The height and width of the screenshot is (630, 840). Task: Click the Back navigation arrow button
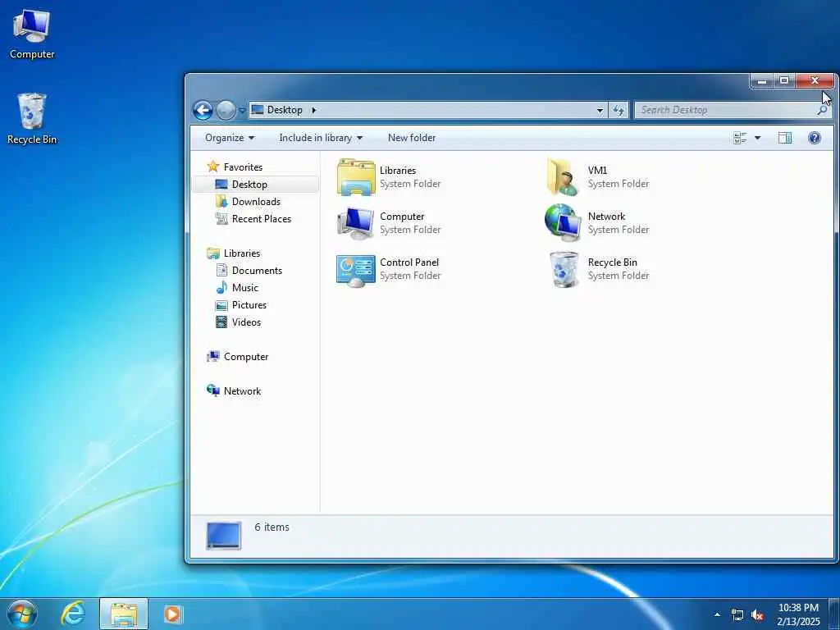coord(203,111)
